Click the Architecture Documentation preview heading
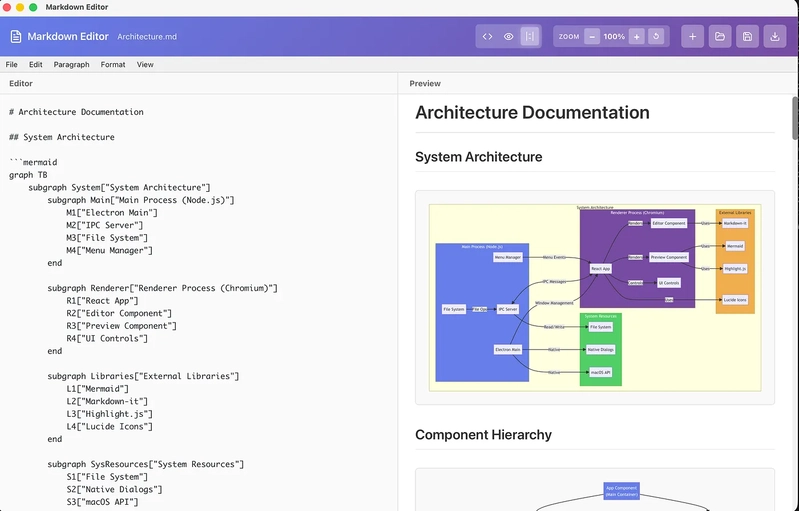This screenshot has height=511, width=799. tap(532, 113)
